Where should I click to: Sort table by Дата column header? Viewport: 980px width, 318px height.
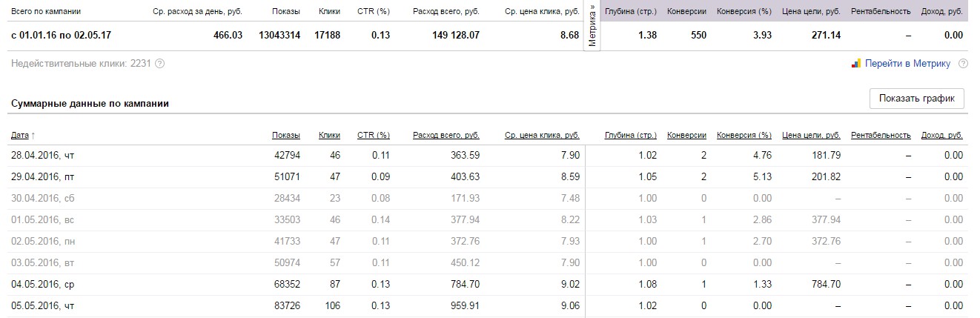[20, 135]
